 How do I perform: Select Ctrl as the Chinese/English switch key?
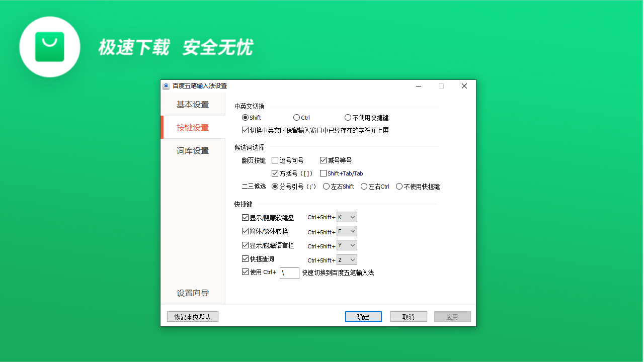point(296,117)
